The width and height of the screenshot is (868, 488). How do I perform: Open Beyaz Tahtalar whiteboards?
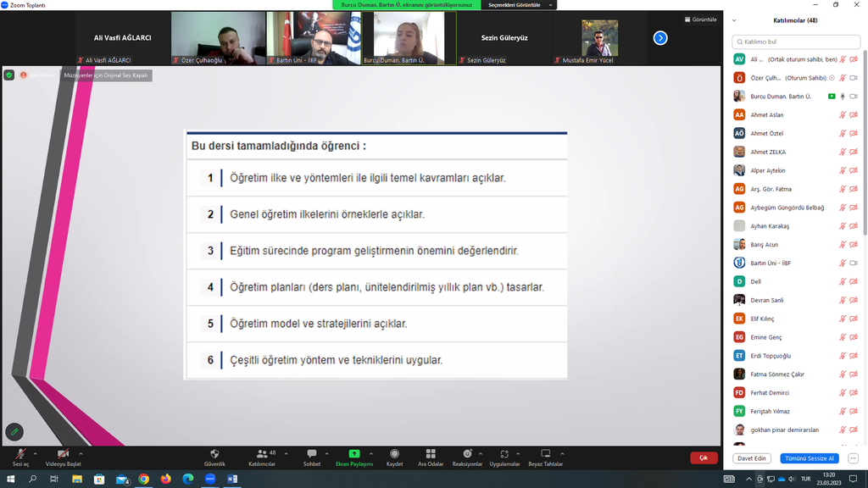(x=546, y=454)
